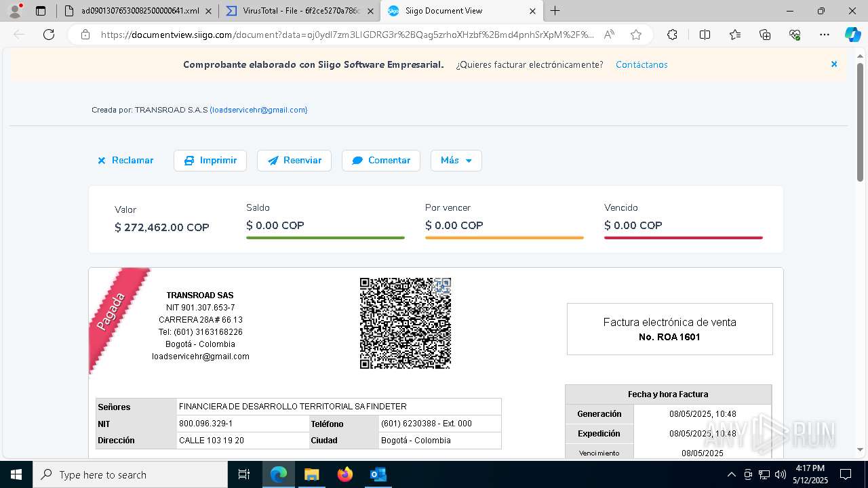The image size is (868, 488).
Task: Click the Reenviar button
Action: pyautogui.click(x=294, y=161)
